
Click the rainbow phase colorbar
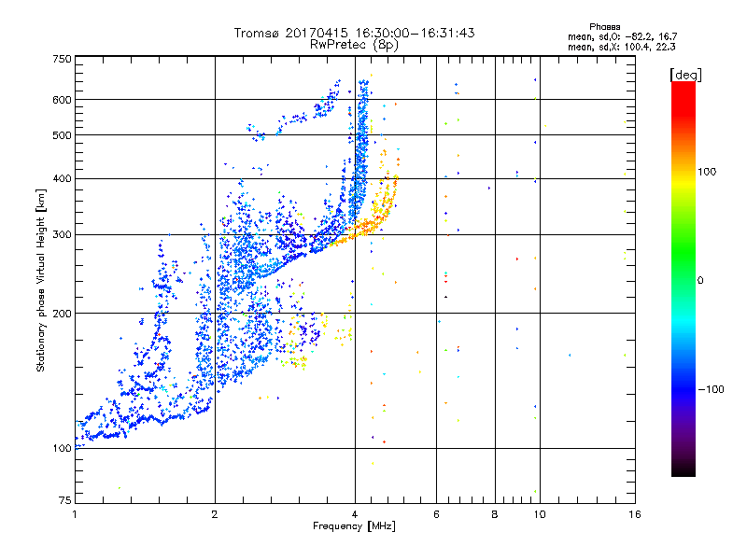point(684,278)
